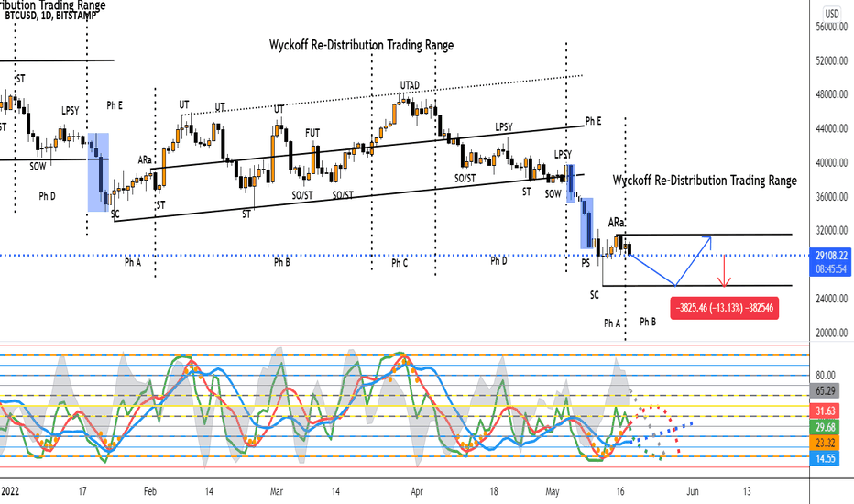Viewport: 854px width, 504px height.
Task: Click the green 29.68 indicator value tag
Action: pos(832,425)
